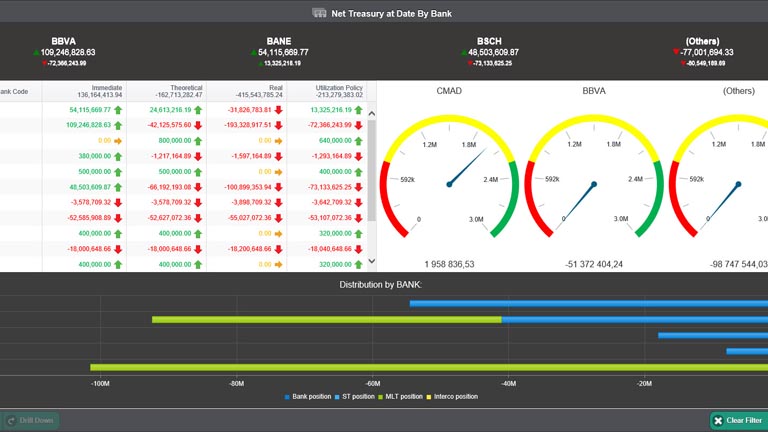Click the table's vertical scrollbar thumb
768x432 pixels.
372,170
